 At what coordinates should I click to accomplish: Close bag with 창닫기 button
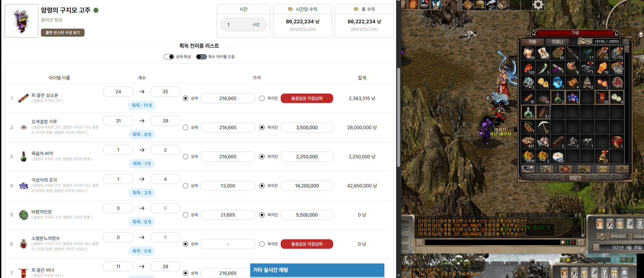(x=575, y=178)
